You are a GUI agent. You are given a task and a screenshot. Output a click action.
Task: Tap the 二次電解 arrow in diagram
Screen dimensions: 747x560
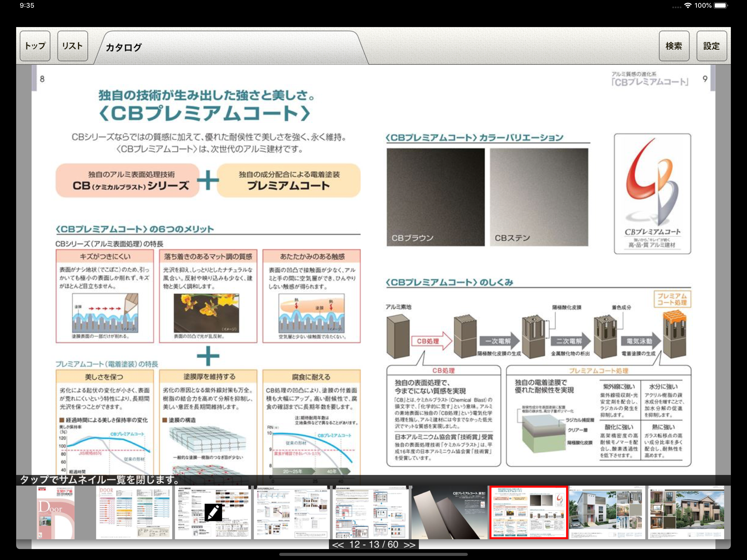pos(571,341)
